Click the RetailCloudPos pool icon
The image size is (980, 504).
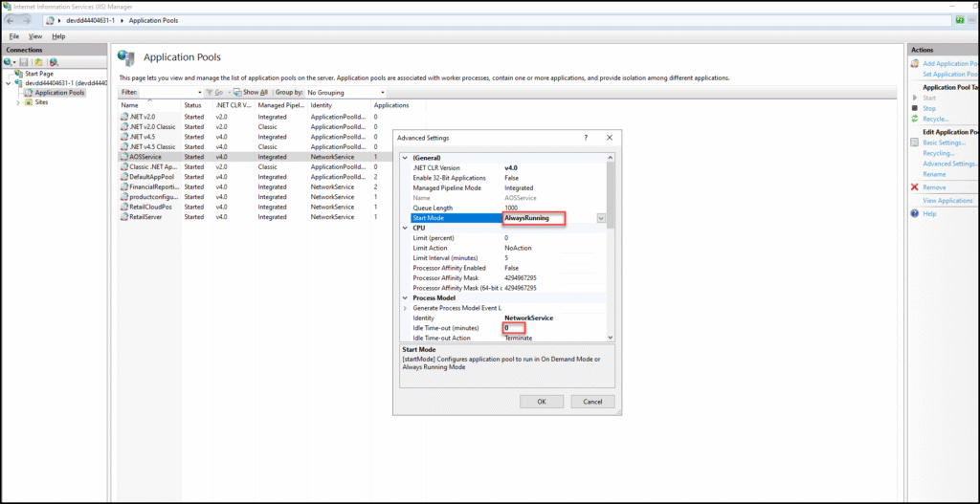click(x=124, y=207)
